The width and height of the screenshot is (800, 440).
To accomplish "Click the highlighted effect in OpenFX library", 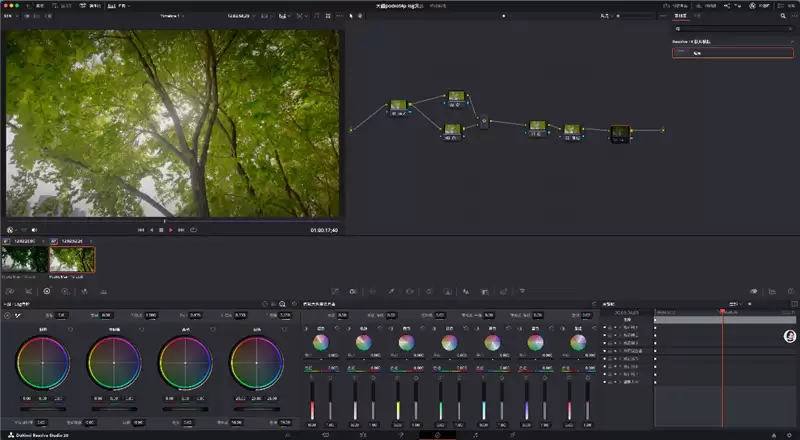I will click(x=733, y=53).
